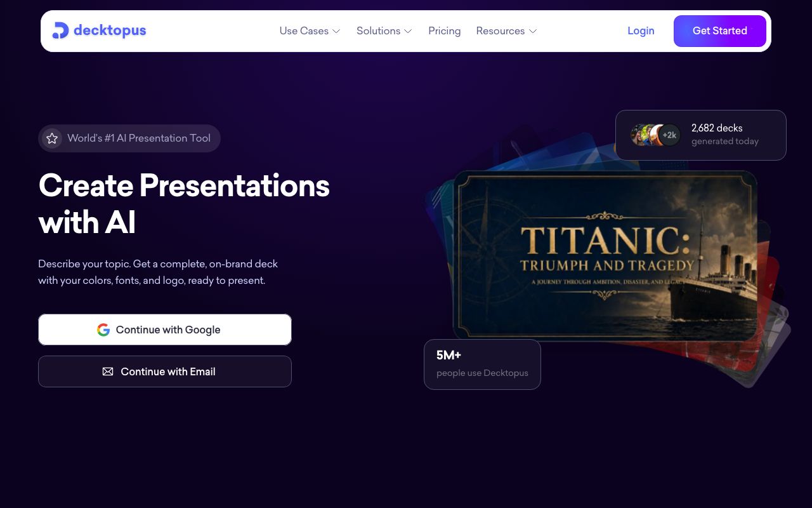Click the Login link
The height and width of the screenshot is (508, 812).
click(641, 30)
